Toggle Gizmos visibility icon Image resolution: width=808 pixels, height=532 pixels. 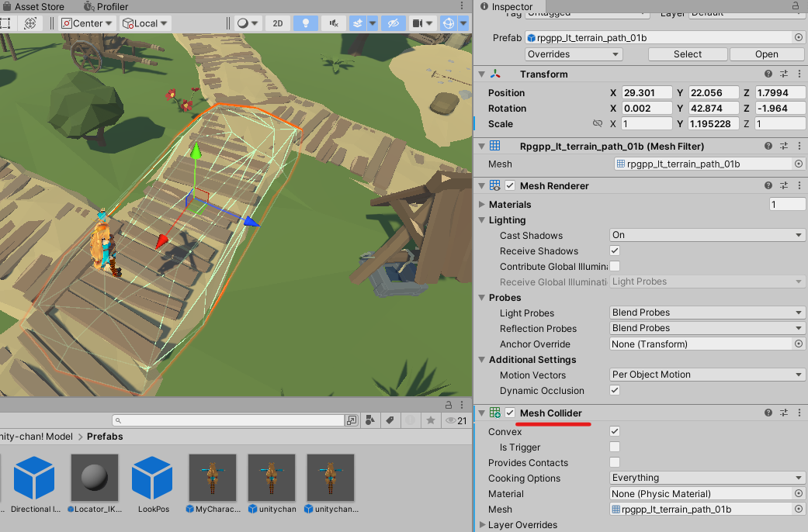pyautogui.click(x=449, y=23)
